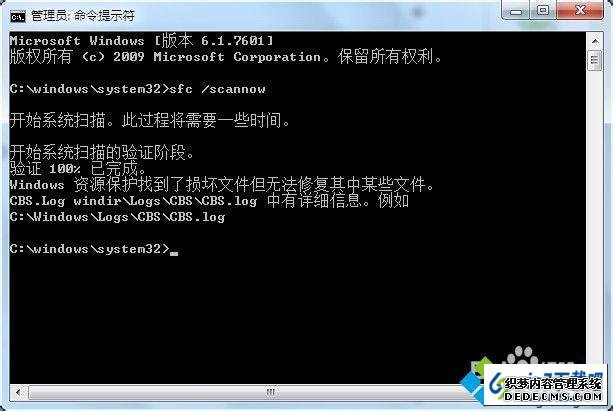Click the Windows 资源保护找到了损坏文件 message
Image resolution: width=613 pixels, height=411 pixels.
222,185
